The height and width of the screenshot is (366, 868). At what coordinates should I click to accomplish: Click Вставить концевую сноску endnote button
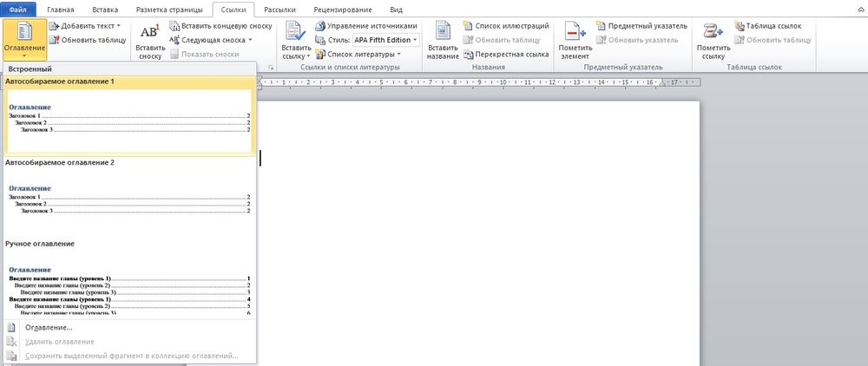point(220,26)
